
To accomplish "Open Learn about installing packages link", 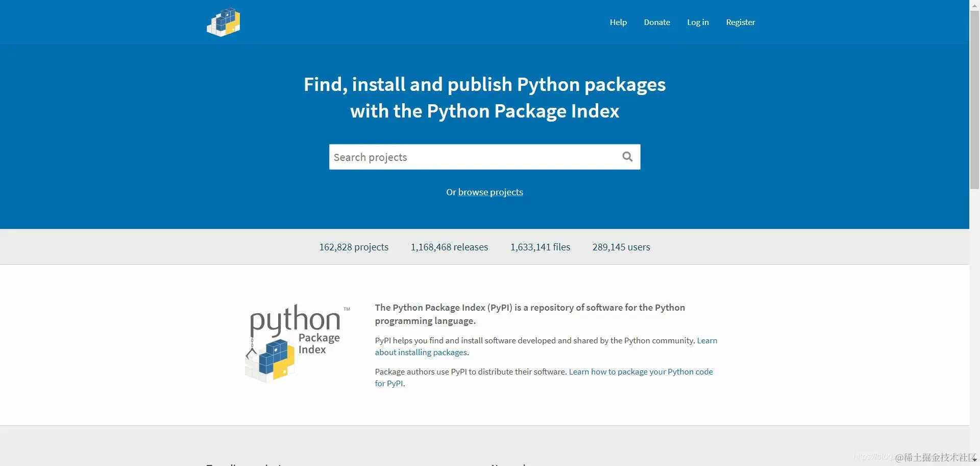I will click(x=546, y=346).
